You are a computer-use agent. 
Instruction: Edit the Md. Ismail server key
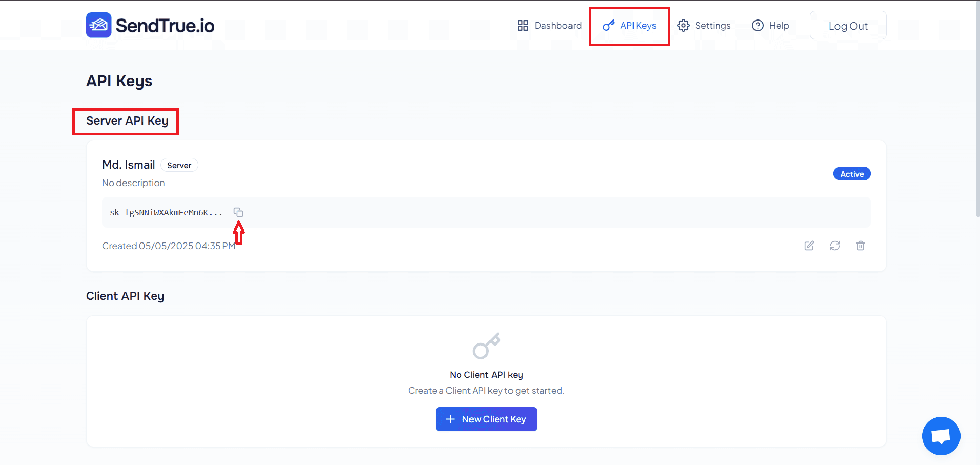809,246
